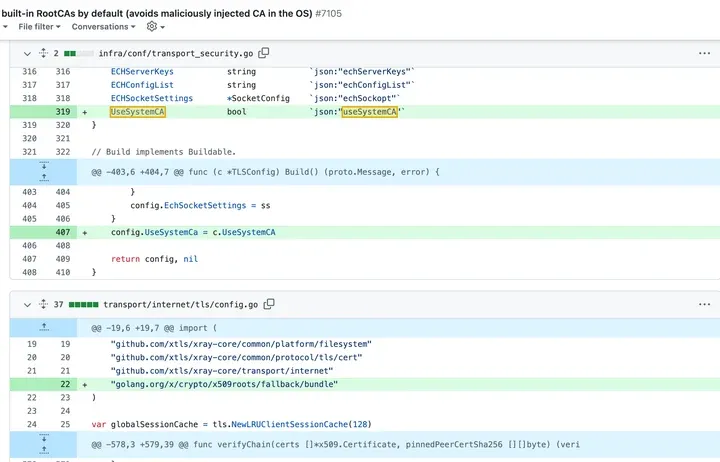Open the File filter dropdown
The image size is (720, 462).
pos(39,27)
